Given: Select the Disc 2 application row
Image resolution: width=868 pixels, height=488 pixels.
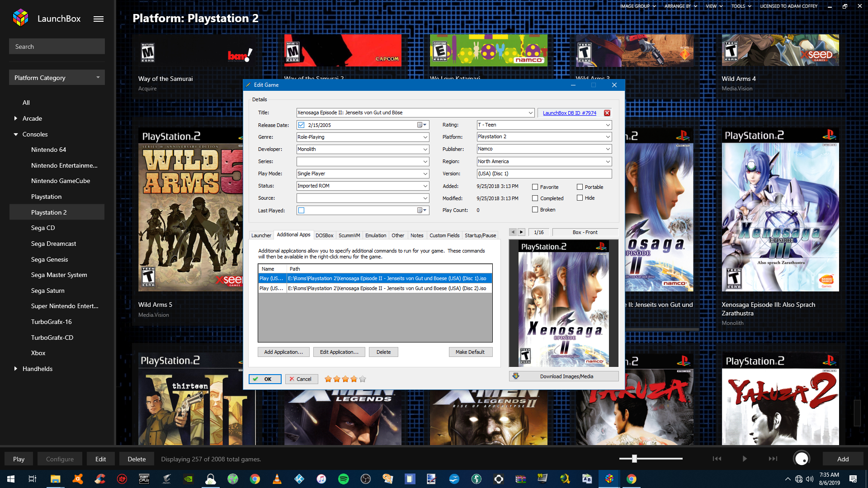Looking at the screenshot, I should (x=375, y=288).
